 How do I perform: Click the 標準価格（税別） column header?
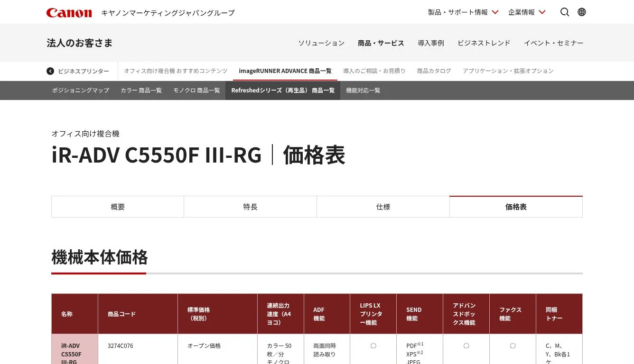pyautogui.click(x=218, y=314)
